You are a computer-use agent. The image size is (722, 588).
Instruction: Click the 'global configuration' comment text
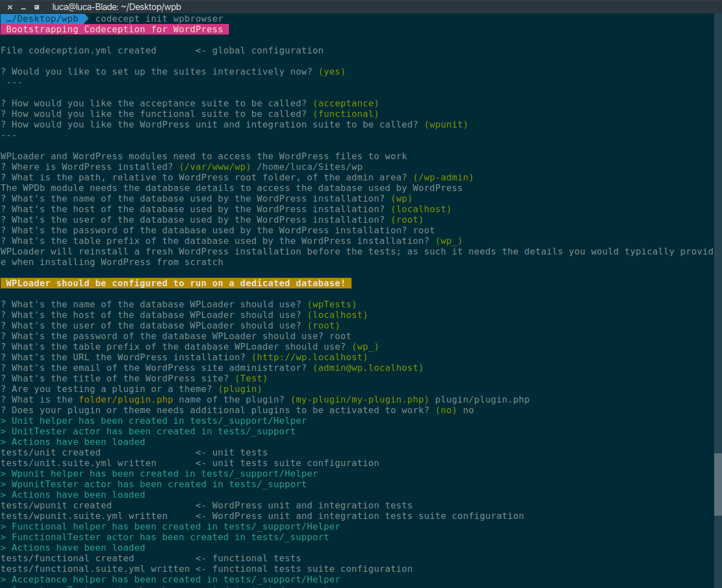[268, 51]
